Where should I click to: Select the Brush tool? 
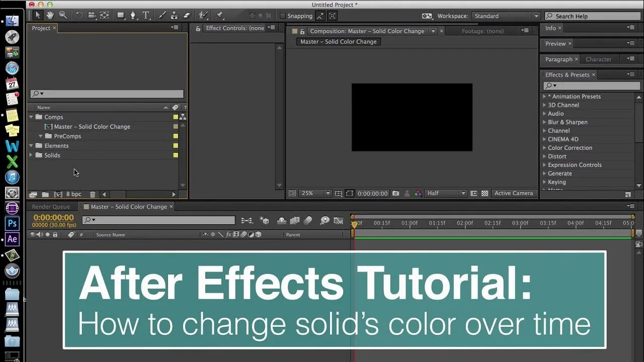163,16
